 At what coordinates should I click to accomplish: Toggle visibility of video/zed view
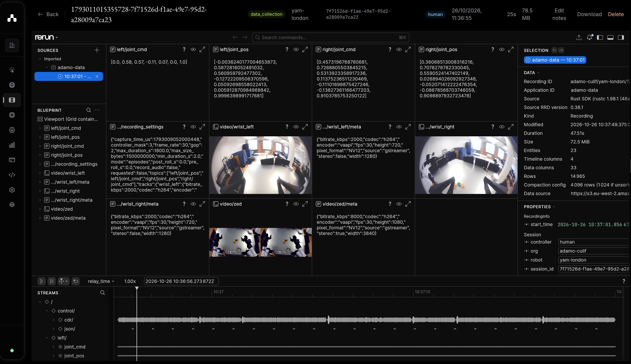click(296, 204)
